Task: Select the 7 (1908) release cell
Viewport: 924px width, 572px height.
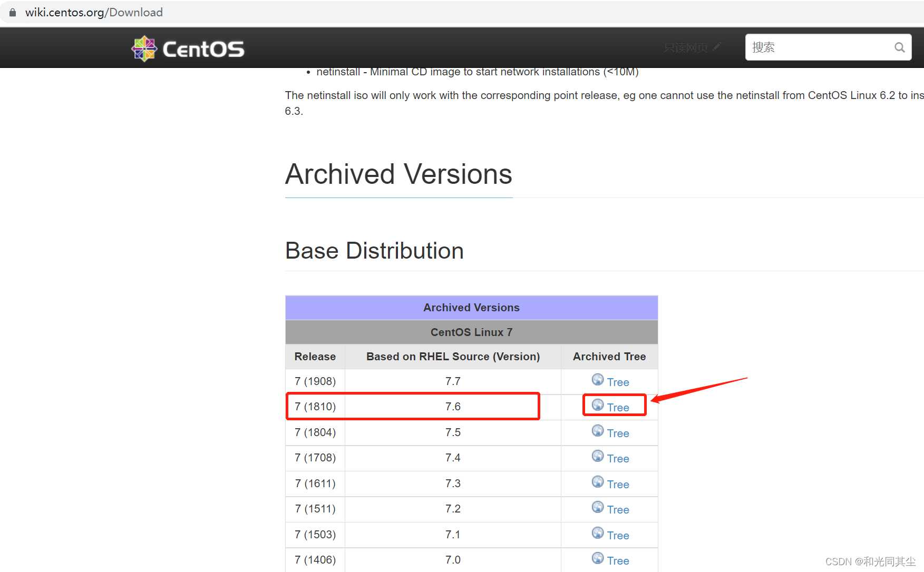Action: coord(315,381)
